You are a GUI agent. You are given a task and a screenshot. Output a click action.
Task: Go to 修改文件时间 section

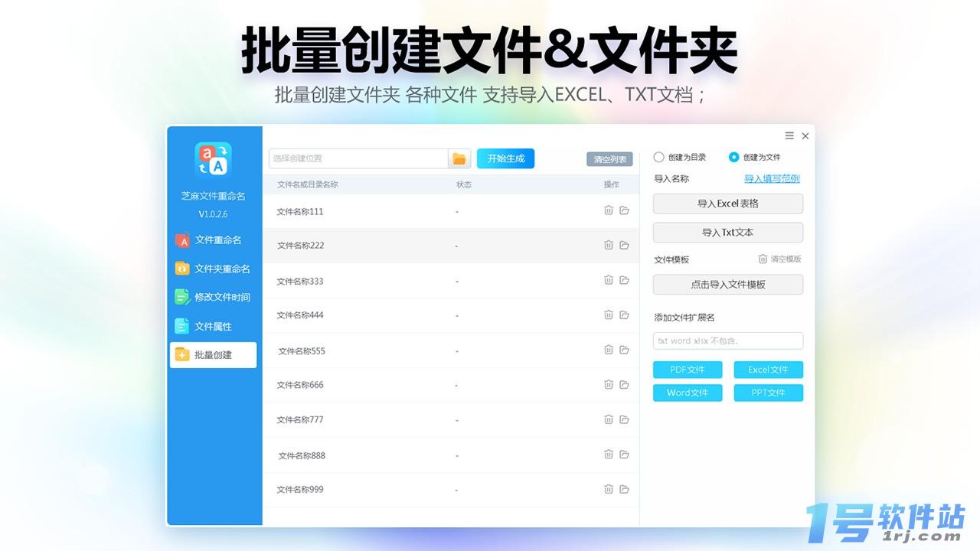coord(213,297)
